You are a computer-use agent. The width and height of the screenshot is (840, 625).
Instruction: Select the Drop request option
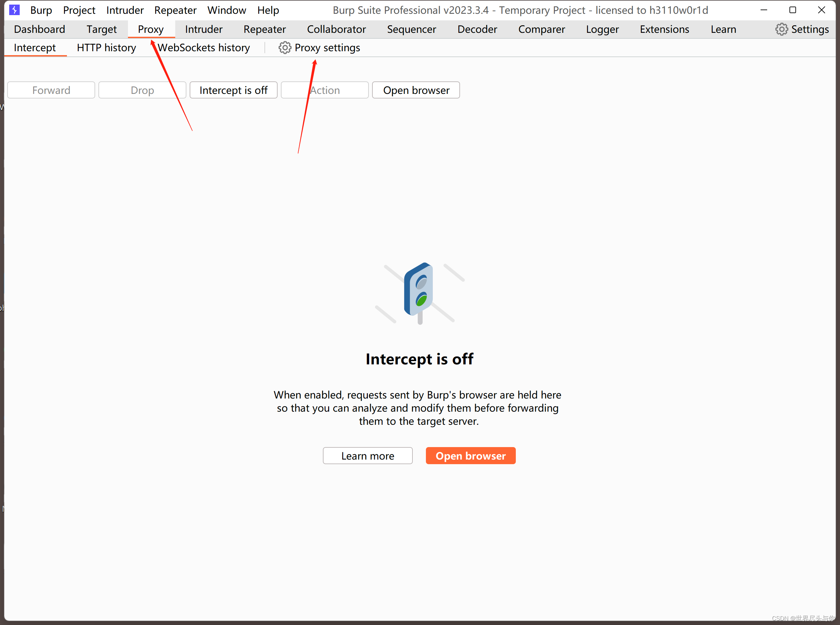[142, 90]
